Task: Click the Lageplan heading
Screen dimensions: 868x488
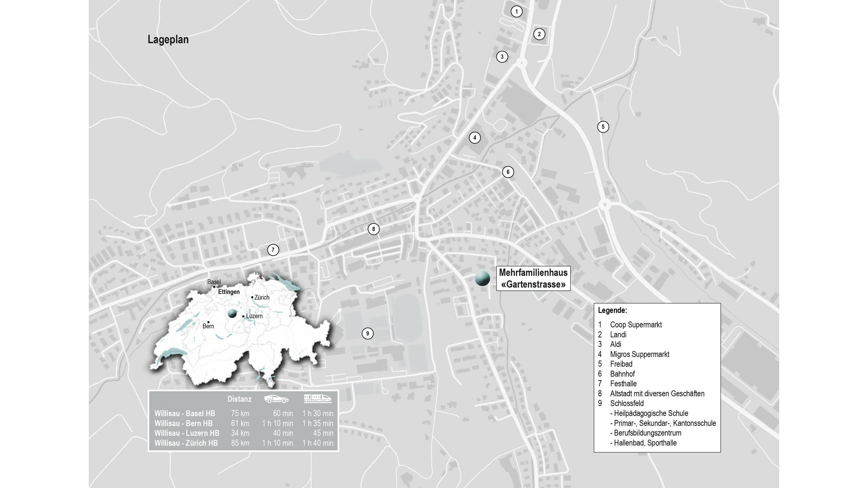Action: [x=168, y=40]
